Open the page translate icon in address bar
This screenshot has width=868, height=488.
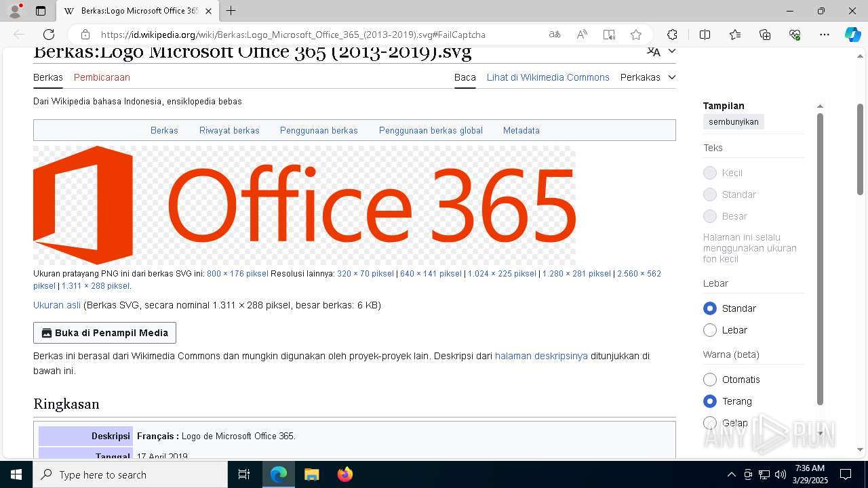tap(555, 35)
